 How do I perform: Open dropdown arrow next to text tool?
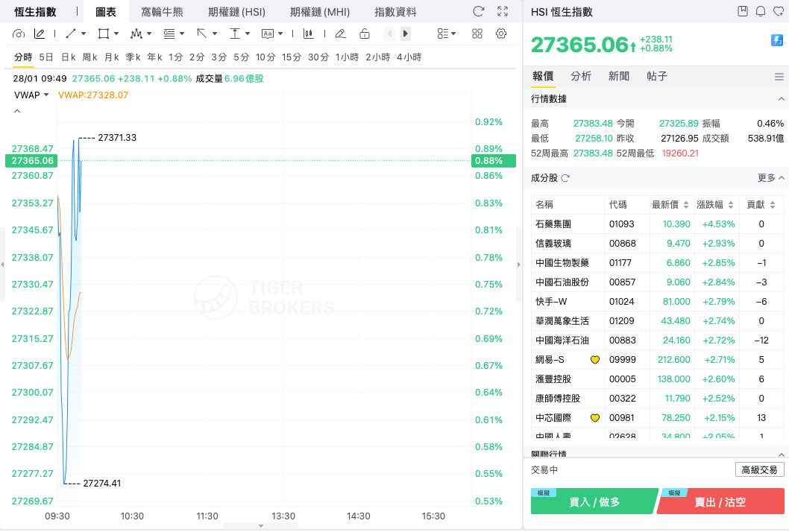(x=280, y=34)
